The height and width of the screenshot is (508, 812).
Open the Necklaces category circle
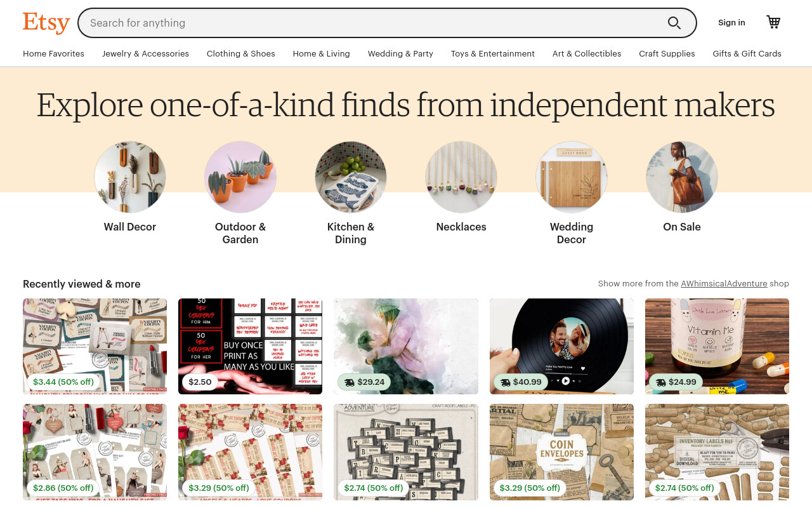click(461, 177)
